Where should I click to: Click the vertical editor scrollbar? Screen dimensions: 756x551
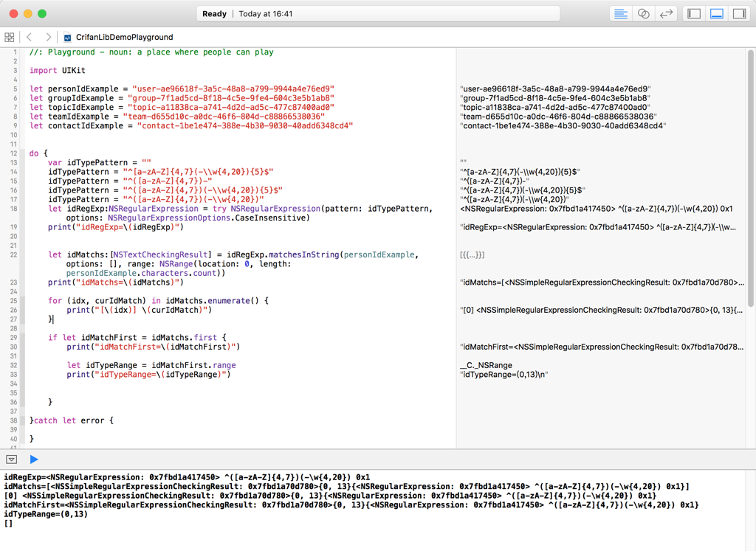[x=751, y=179]
